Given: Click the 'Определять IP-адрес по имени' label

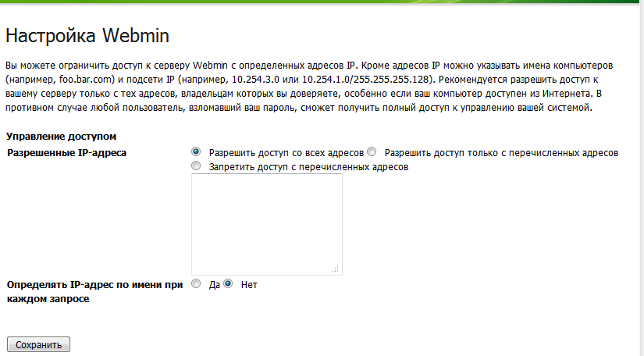Looking at the screenshot, I should [95, 291].
